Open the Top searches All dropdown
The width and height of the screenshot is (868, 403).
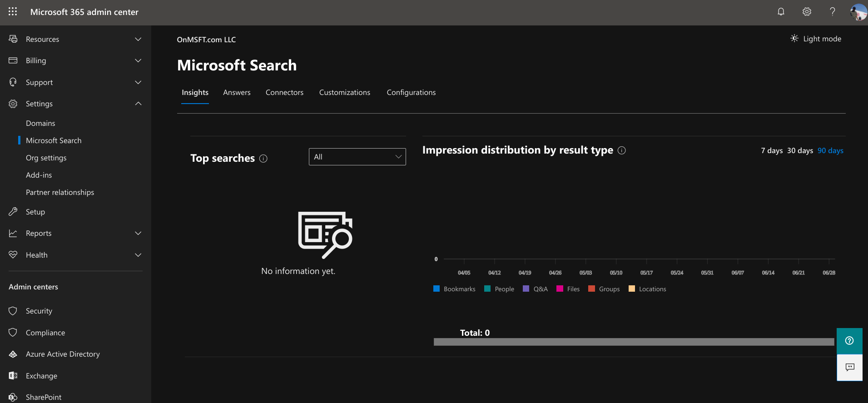point(357,157)
